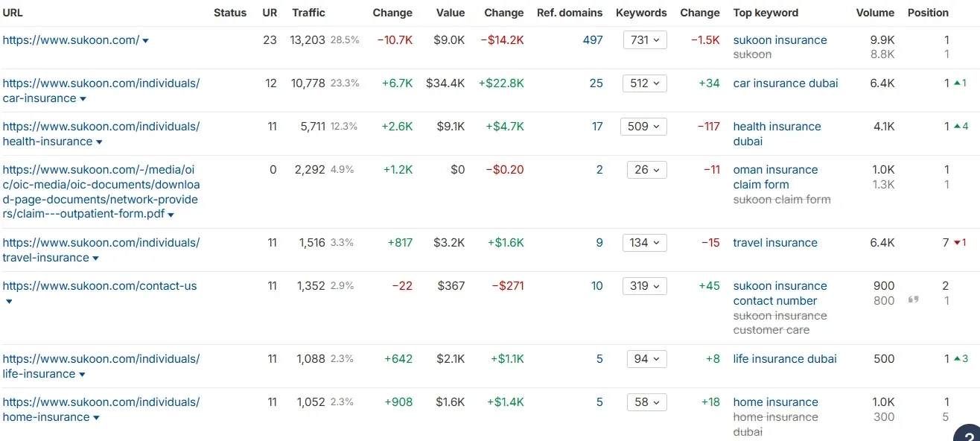Open the claim outpatient-form.pdf URL link
This screenshot has width=980, height=441.
pos(101,192)
